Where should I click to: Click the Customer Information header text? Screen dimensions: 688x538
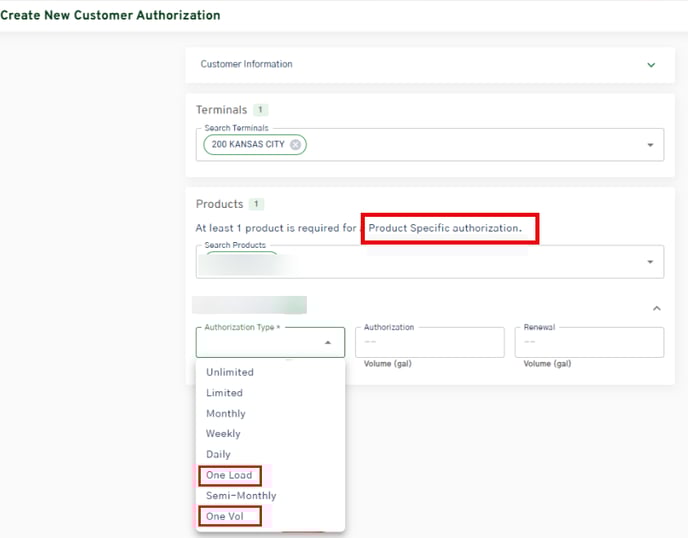[x=246, y=65]
